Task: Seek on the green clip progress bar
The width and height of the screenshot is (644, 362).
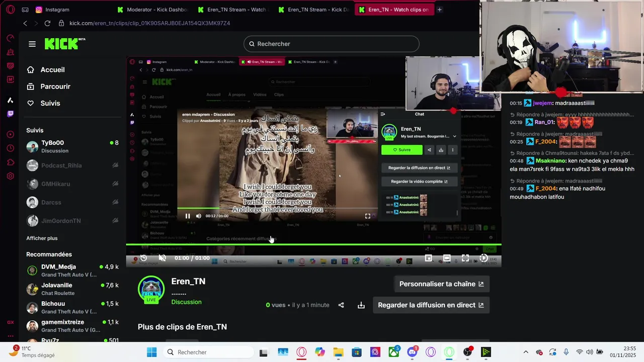Action: 313,245
